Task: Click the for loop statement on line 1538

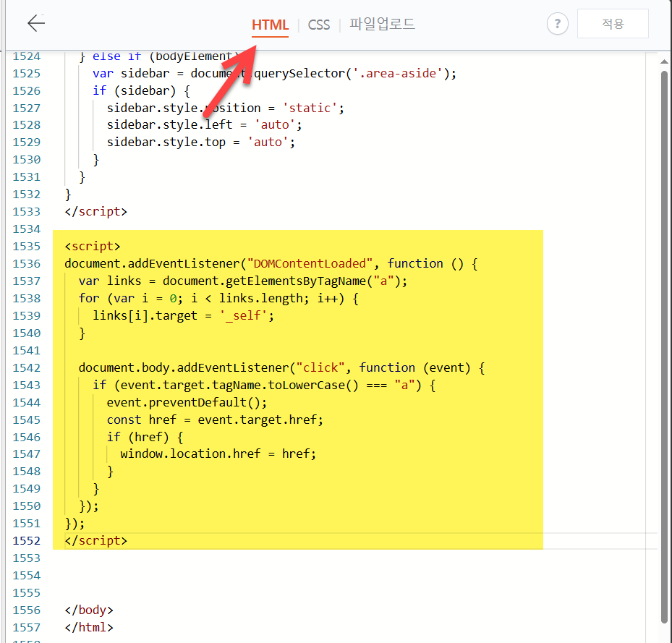Action: [218, 298]
